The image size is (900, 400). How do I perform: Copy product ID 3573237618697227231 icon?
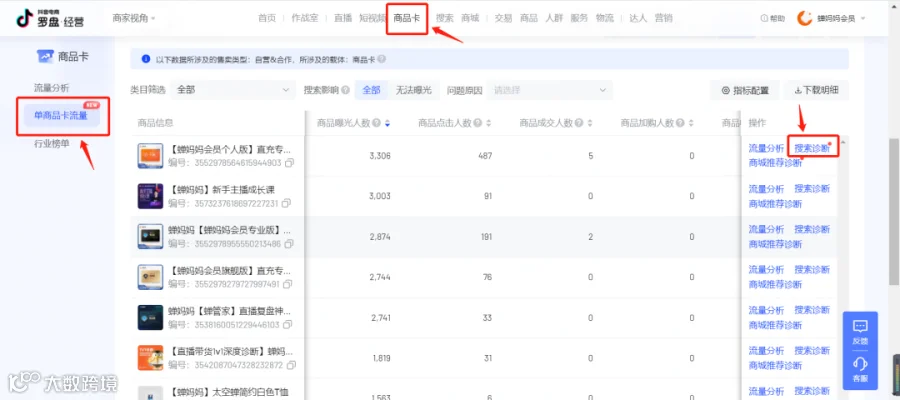click(286, 203)
